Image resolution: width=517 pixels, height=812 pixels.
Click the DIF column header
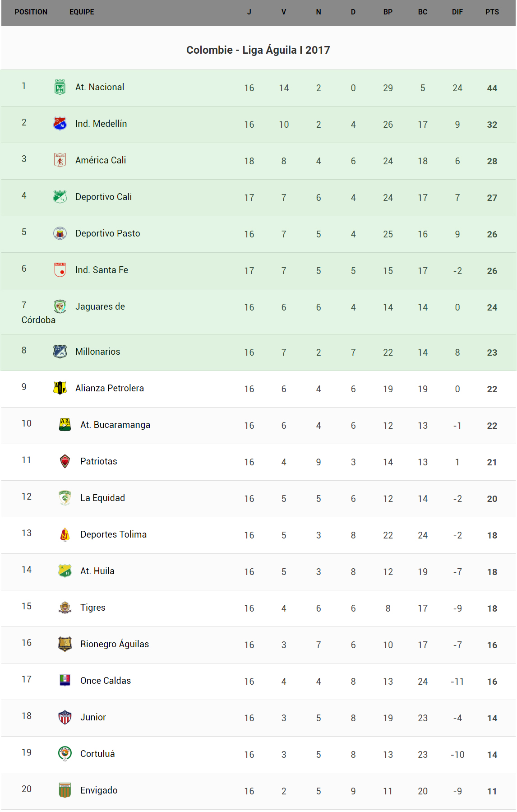[457, 12]
